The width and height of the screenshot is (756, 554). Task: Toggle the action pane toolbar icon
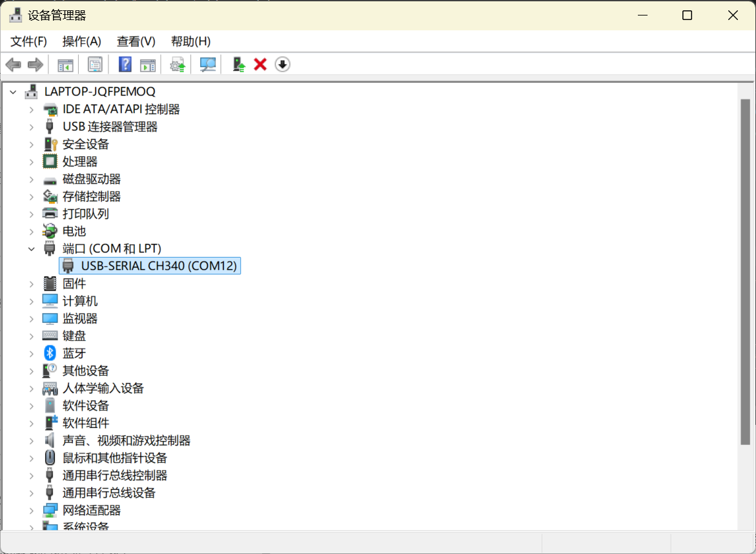148,65
